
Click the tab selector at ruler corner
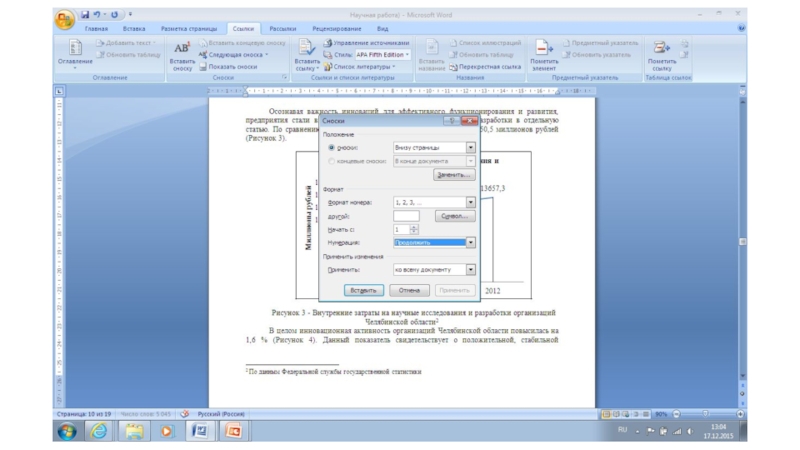[x=59, y=91]
